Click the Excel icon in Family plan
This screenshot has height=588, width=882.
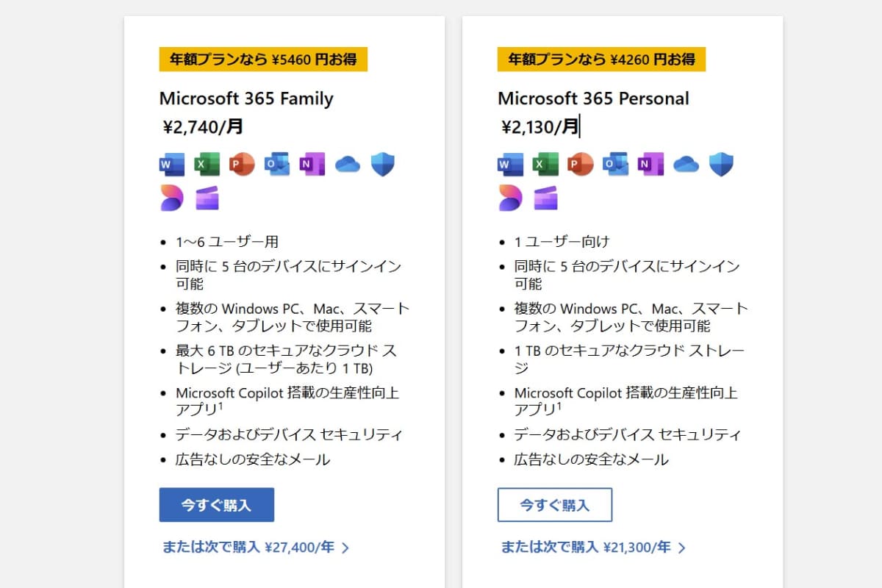tap(207, 165)
